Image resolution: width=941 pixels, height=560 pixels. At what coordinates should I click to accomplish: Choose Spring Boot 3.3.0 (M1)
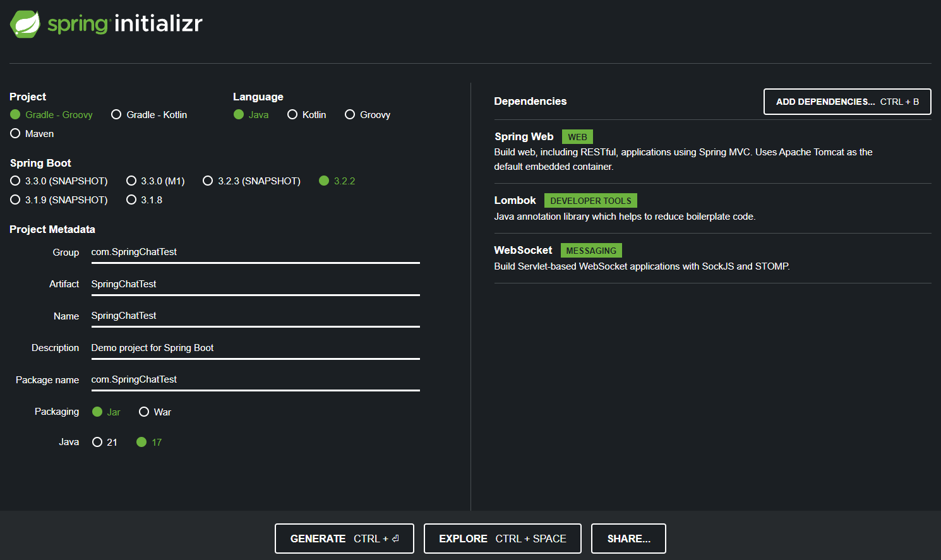pyautogui.click(x=155, y=181)
